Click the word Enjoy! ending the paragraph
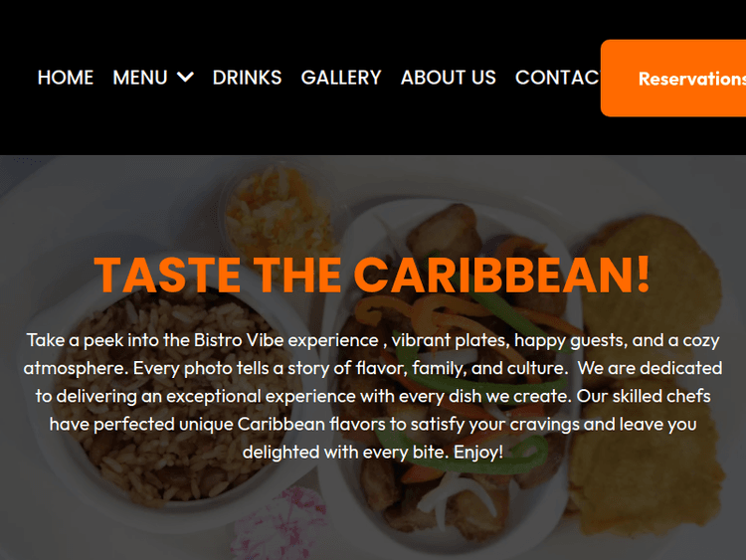This screenshot has width=746, height=560. [x=478, y=452]
